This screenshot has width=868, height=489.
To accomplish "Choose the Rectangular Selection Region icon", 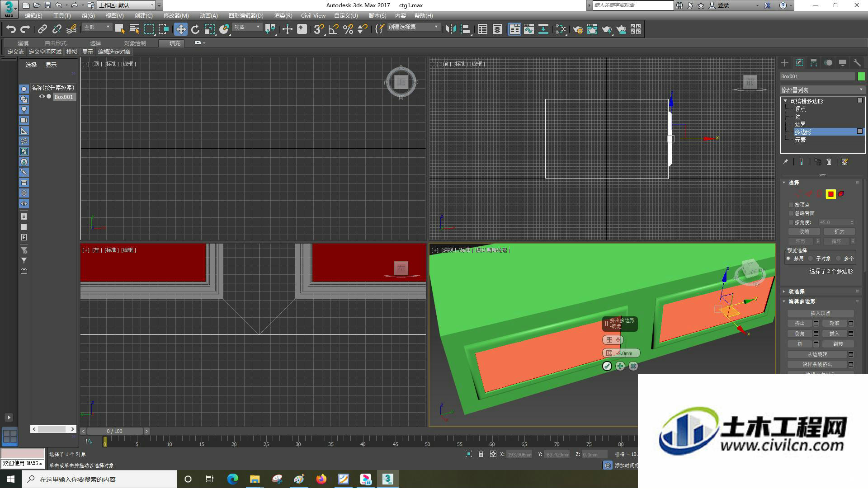I will coord(149,29).
